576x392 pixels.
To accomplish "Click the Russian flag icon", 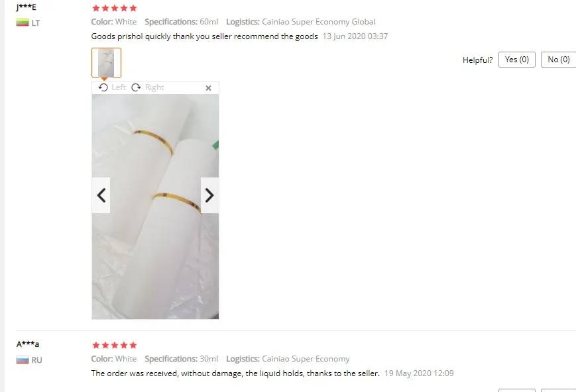I will click(x=23, y=360).
